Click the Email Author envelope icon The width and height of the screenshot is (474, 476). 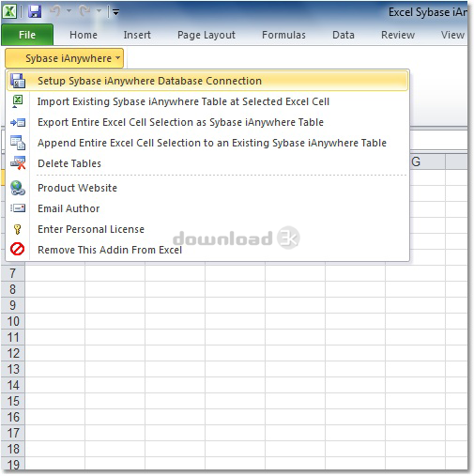click(18, 208)
